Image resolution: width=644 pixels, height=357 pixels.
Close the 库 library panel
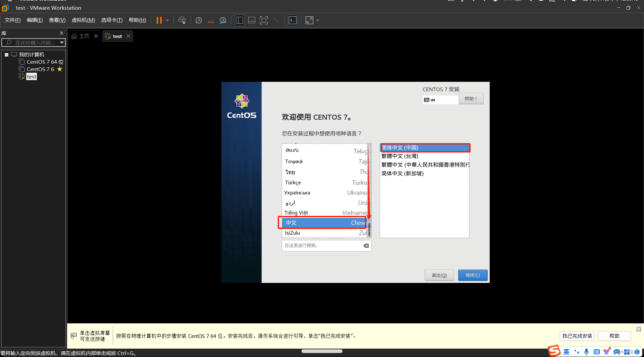[61, 33]
